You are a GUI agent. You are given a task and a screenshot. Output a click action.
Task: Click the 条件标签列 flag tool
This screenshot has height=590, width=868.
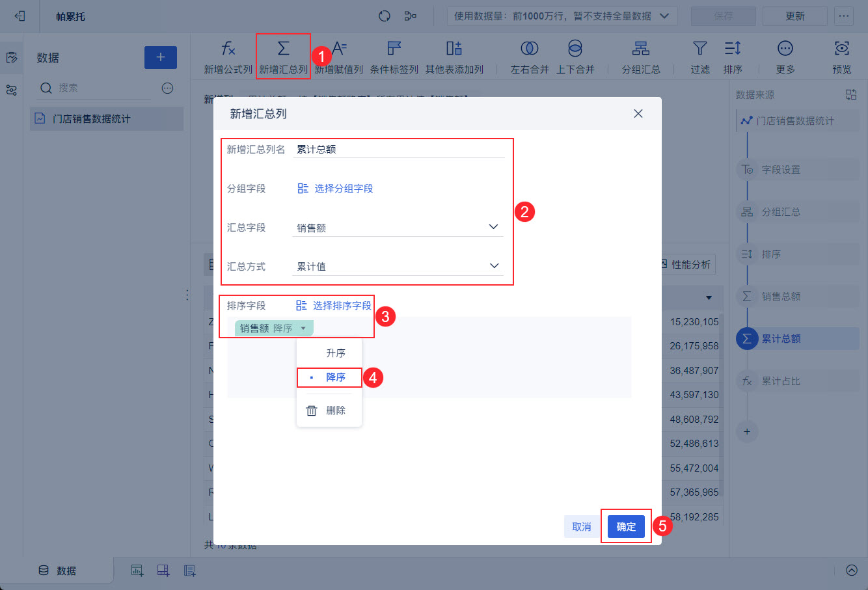click(394, 57)
